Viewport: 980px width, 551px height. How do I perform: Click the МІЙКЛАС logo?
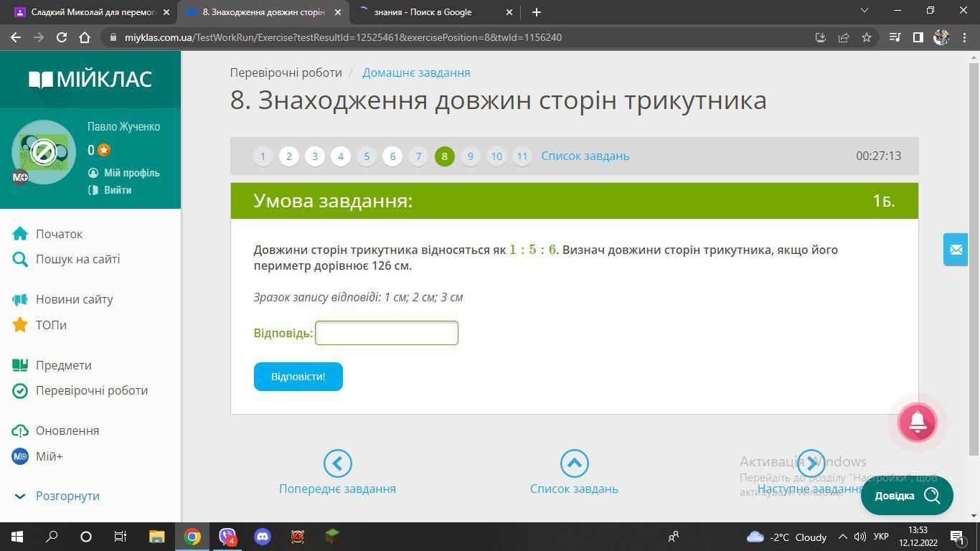pyautogui.click(x=90, y=79)
